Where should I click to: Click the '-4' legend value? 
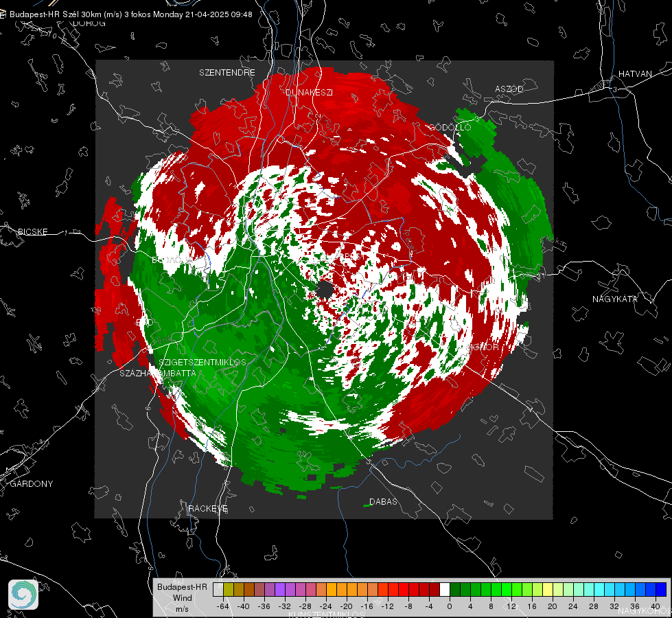(428, 606)
